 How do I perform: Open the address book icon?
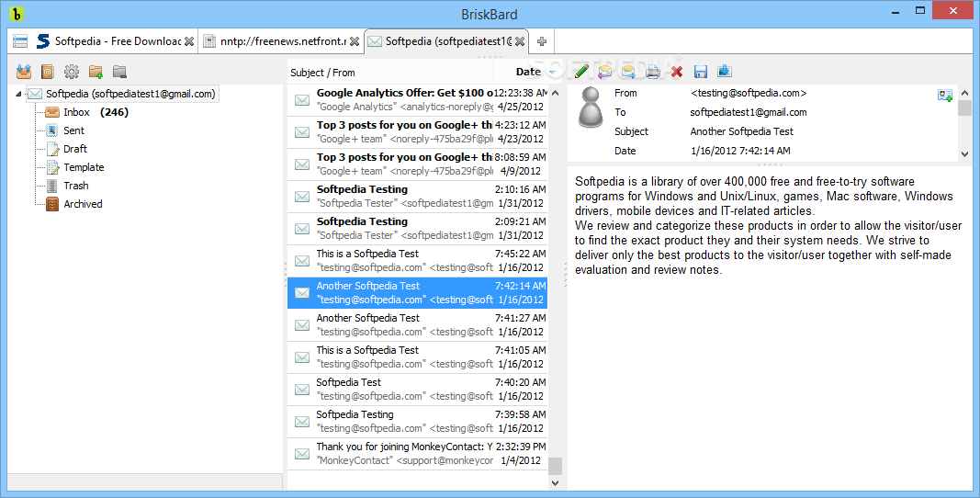point(48,72)
